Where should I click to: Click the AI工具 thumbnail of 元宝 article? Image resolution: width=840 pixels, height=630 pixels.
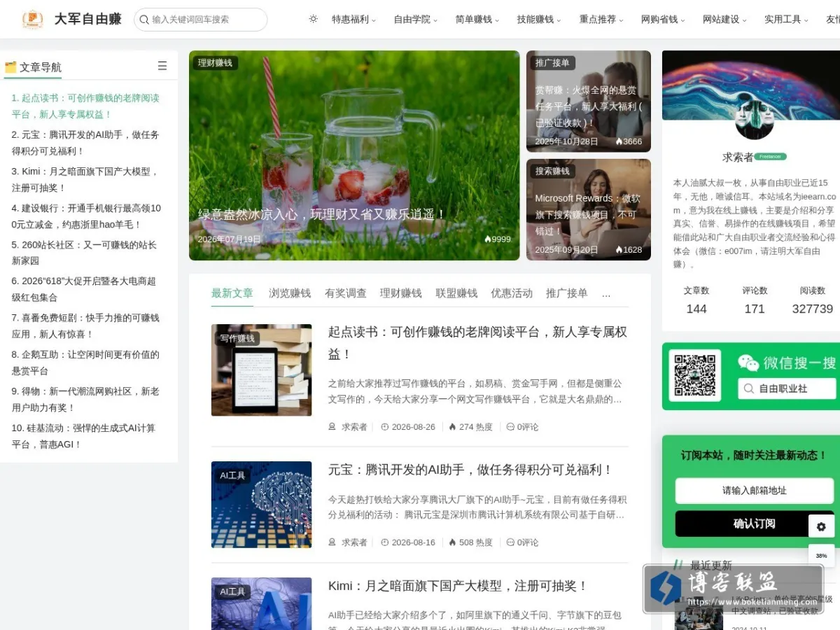click(x=261, y=505)
